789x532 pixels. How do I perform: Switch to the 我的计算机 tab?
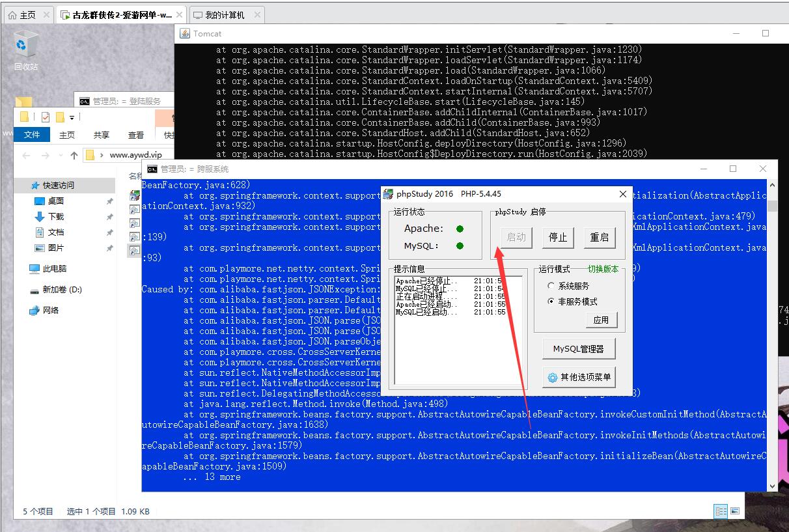pyautogui.click(x=225, y=15)
